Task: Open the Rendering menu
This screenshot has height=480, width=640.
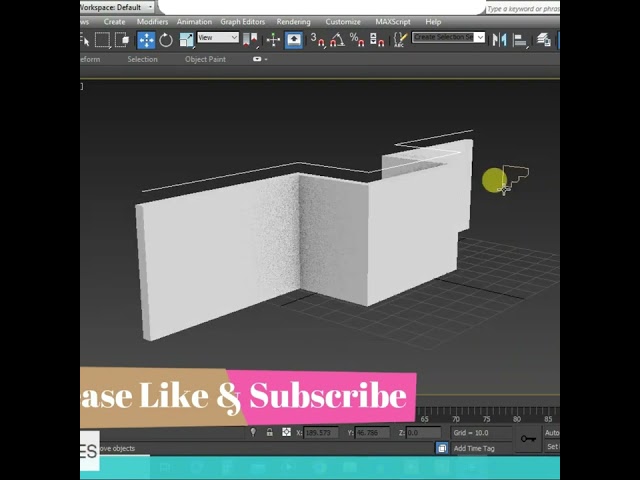Action: pyautogui.click(x=293, y=22)
